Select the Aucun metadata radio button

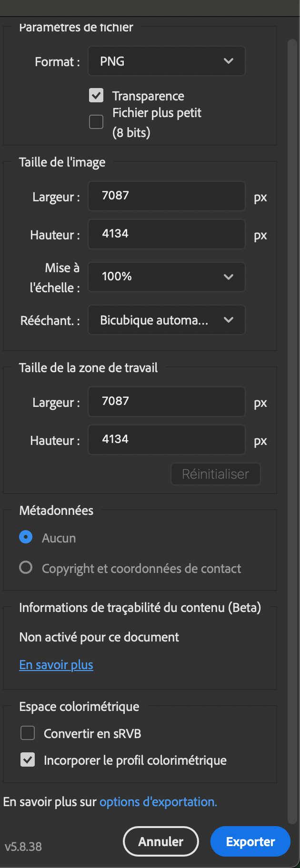tap(26, 537)
